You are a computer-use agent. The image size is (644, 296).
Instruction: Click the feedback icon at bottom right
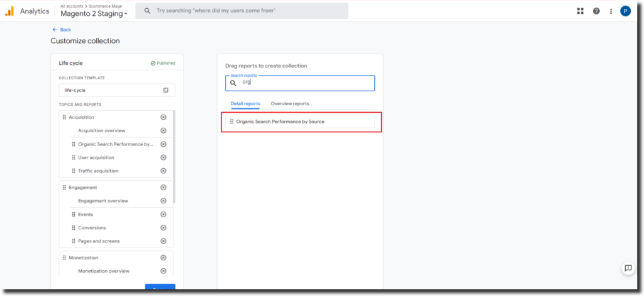(627, 268)
